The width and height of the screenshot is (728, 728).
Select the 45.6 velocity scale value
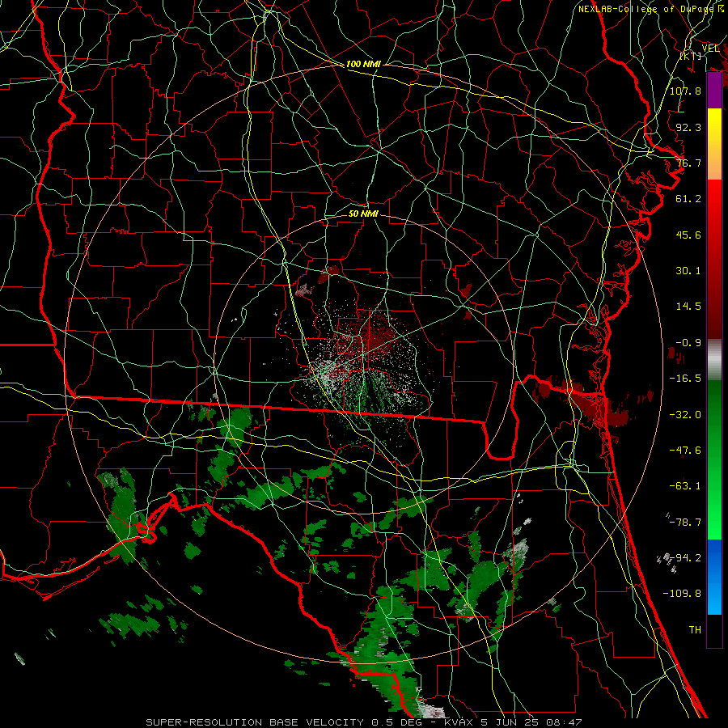[688, 235]
